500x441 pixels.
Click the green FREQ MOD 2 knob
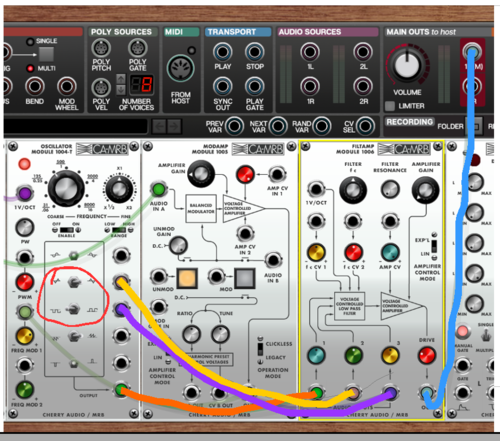(25, 390)
